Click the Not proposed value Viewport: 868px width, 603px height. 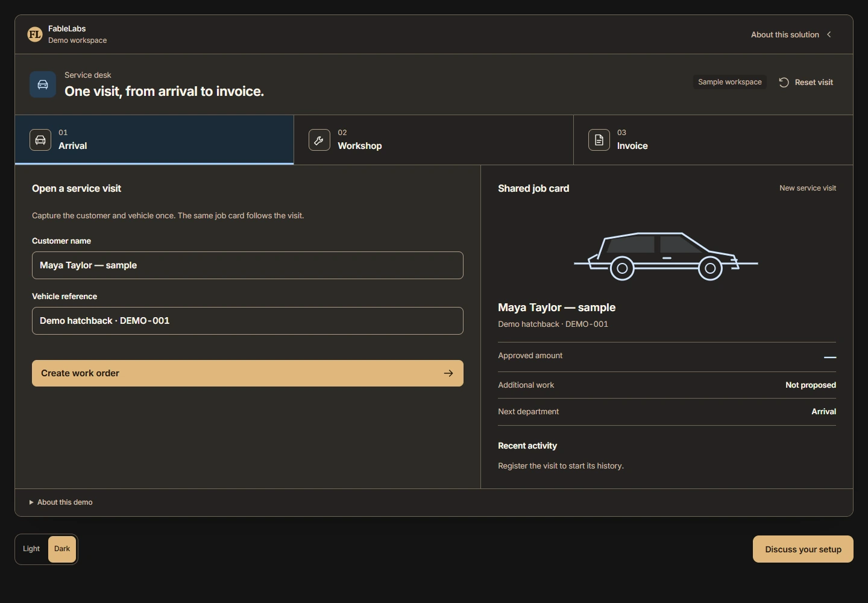point(811,385)
